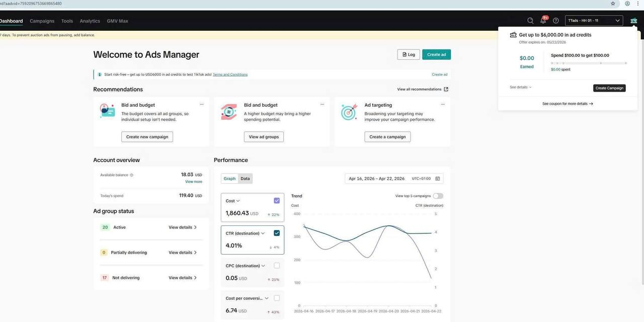Image resolution: width=644 pixels, height=322 pixels.
Task: Click the teal Create ad button
Action: pos(437,54)
